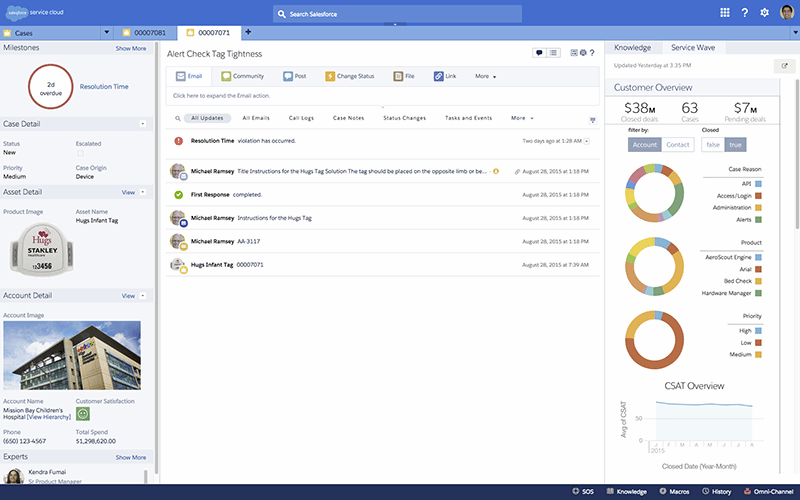This screenshot has width=800, height=500.
Task: Select the Tasks and Events feed filter
Action: pyautogui.click(x=468, y=118)
